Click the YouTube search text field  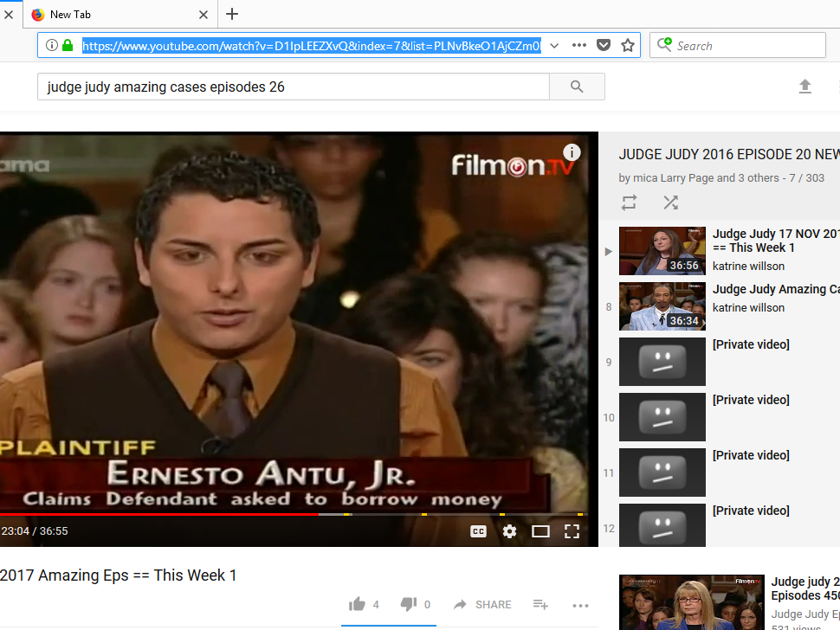tap(293, 87)
